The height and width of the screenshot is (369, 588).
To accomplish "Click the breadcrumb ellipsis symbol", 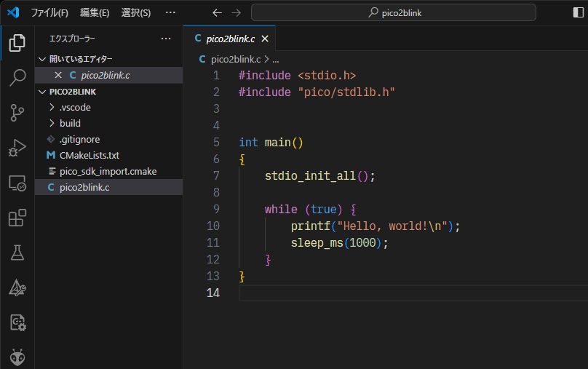I will click(276, 60).
